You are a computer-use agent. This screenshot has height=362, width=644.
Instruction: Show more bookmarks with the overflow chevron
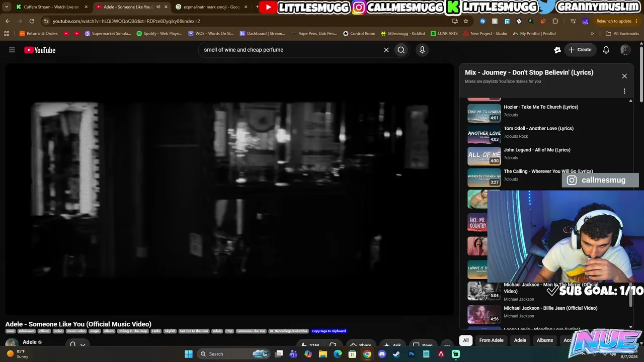point(592,34)
